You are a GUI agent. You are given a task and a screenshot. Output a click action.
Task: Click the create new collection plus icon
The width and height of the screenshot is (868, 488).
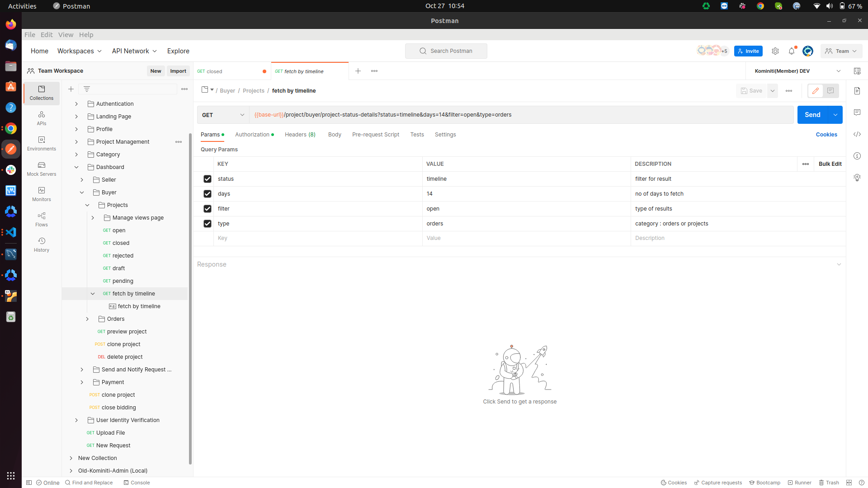[x=71, y=89]
